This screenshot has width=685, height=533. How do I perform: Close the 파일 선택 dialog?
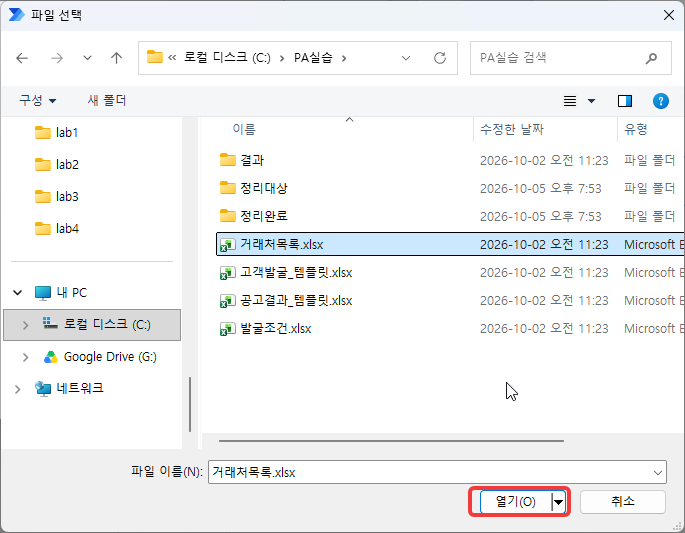click(x=668, y=15)
